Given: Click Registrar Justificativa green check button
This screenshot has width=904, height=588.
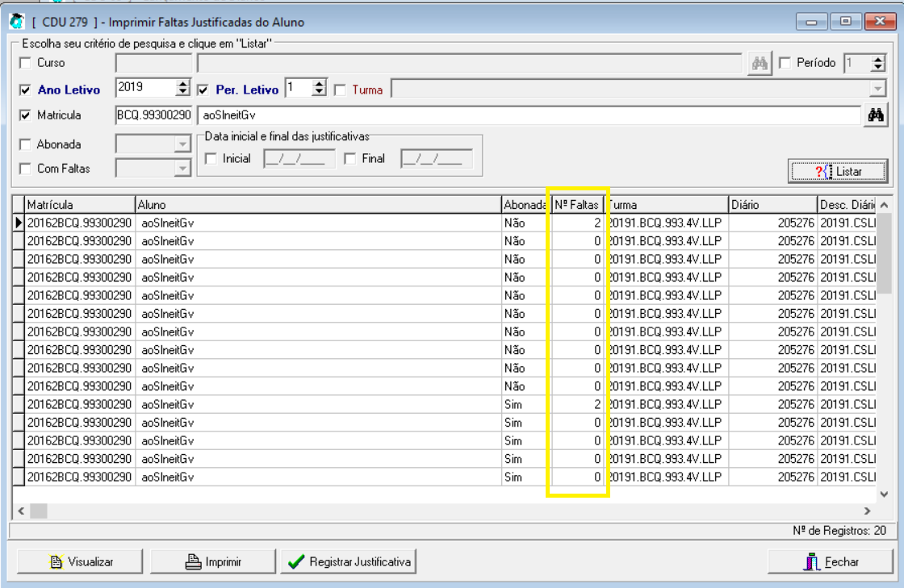Looking at the screenshot, I should (349, 561).
